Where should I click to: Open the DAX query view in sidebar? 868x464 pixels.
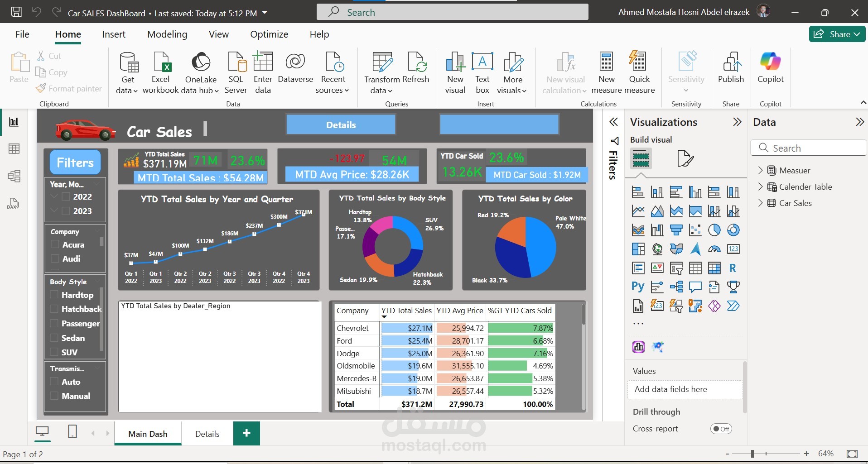pos(14,203)
